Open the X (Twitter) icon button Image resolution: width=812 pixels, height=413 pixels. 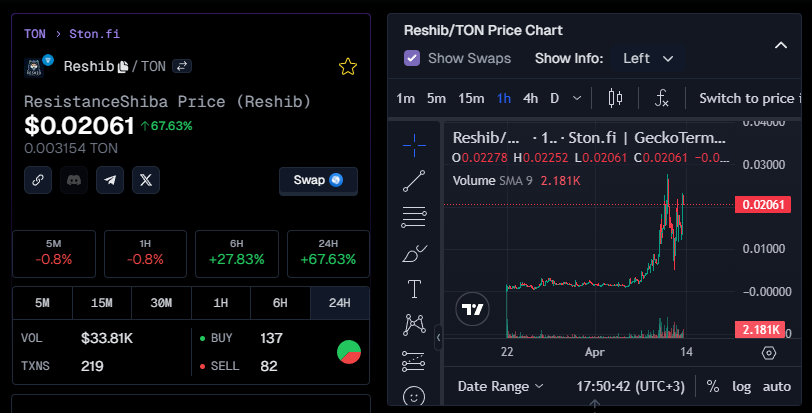(x=146, y=180)
